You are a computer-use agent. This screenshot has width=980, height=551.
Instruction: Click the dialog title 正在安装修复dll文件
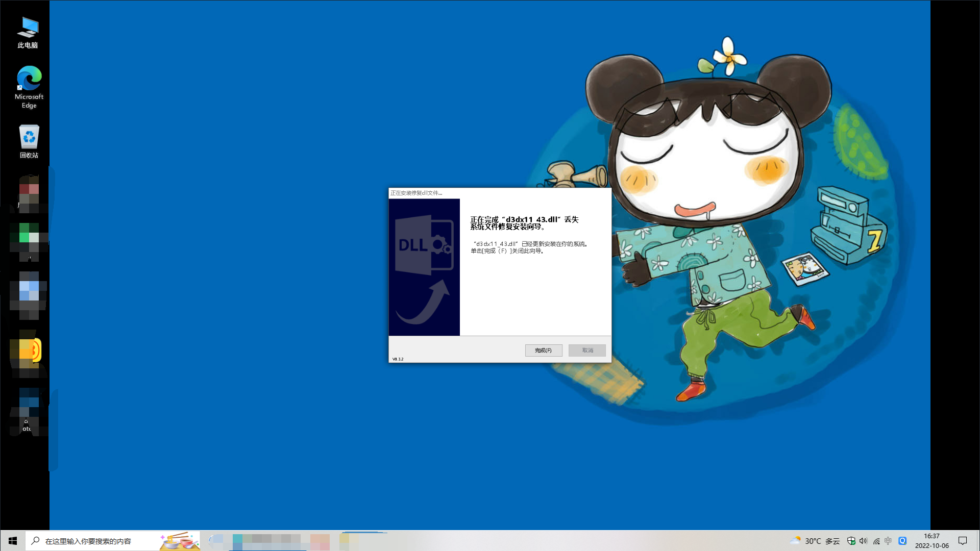[x=416, y=193]
